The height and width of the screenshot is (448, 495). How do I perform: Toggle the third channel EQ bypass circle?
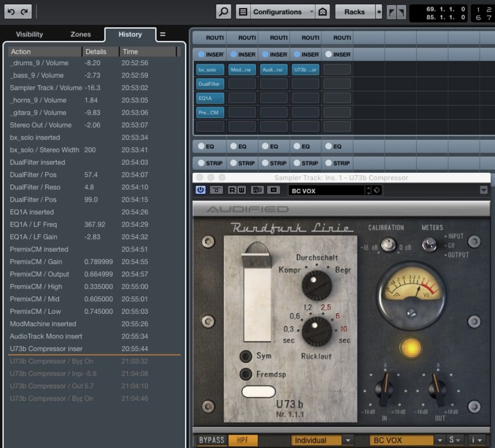(265, 146)
